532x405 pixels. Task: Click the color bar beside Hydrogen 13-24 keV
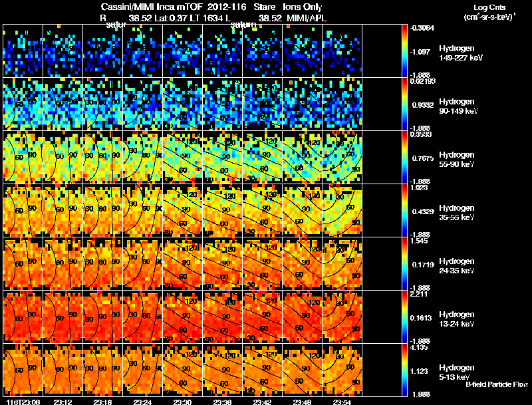(404, 317)
